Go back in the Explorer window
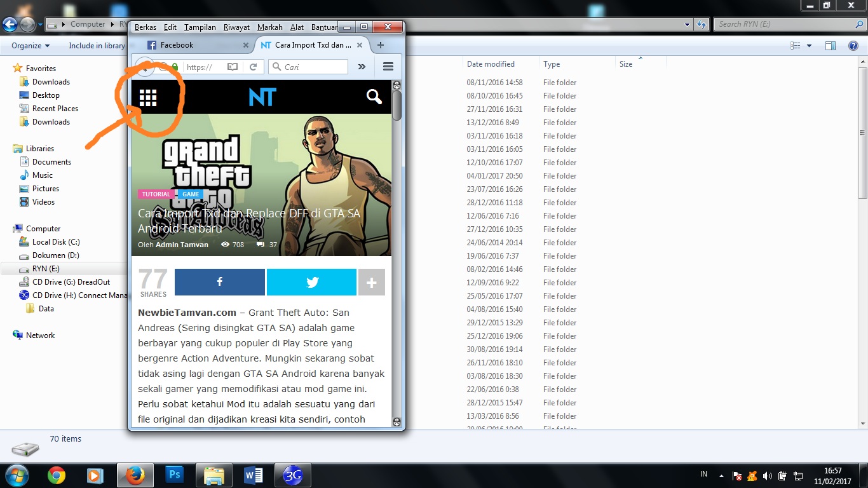868x488 pixels. click(x=10, y=24)
